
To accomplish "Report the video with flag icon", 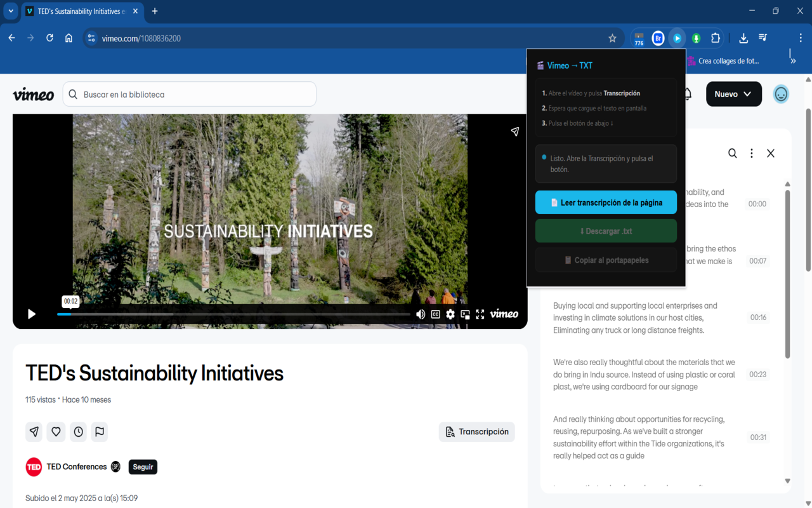I will click(100, 432).
